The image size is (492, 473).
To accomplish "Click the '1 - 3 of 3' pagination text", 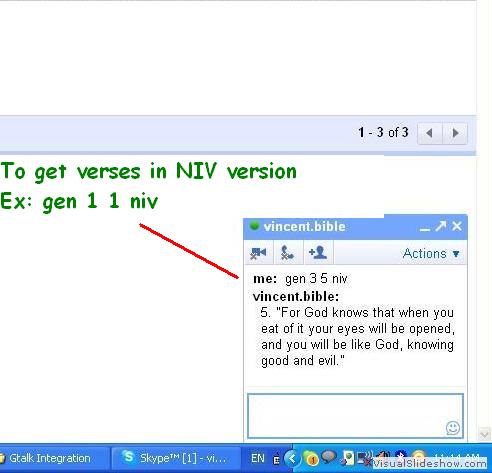I will [383, 133].
